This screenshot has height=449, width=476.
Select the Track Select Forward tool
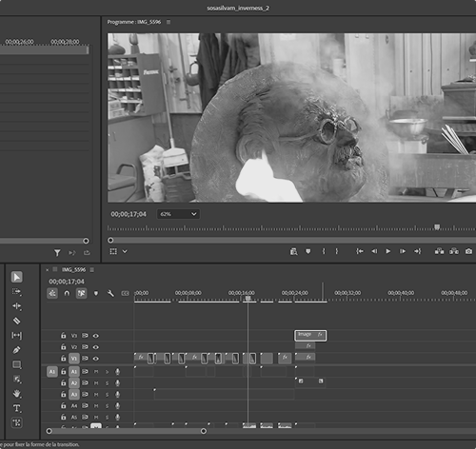(x=17, y=291)
